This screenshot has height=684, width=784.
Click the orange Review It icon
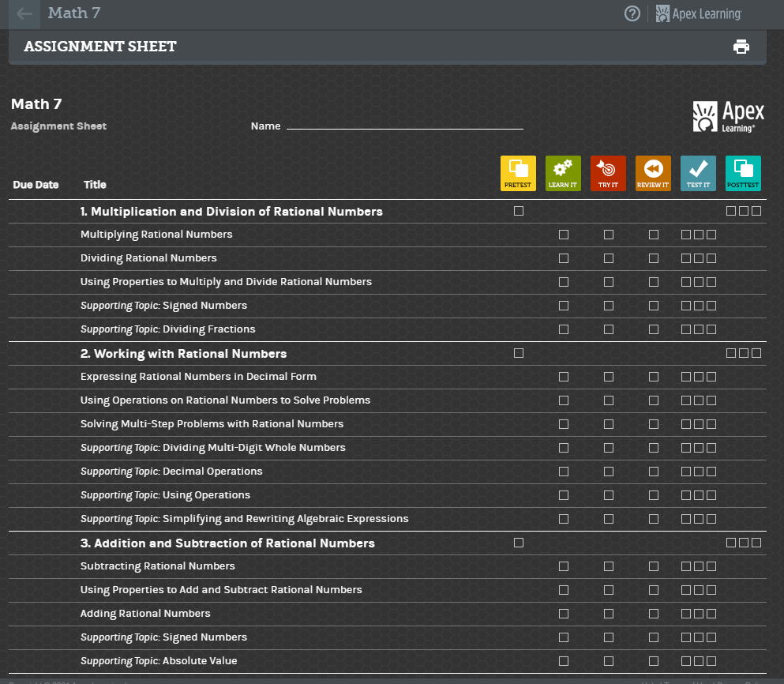click(653, 173)
